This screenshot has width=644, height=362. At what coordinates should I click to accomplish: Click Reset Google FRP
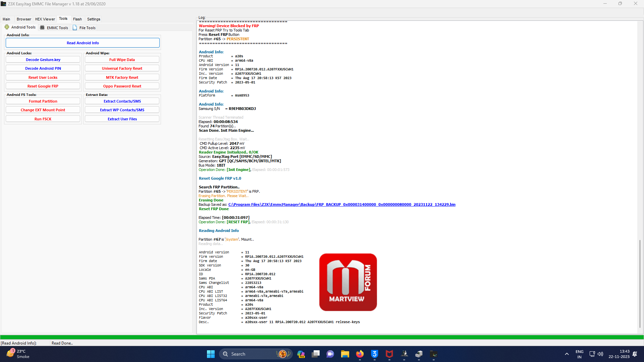tap(43, 86)
